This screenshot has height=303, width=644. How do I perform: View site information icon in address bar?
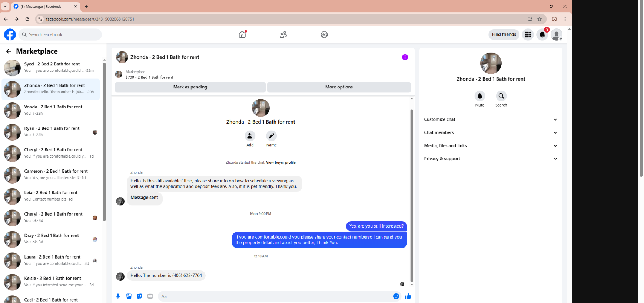[x=40, y=19]
